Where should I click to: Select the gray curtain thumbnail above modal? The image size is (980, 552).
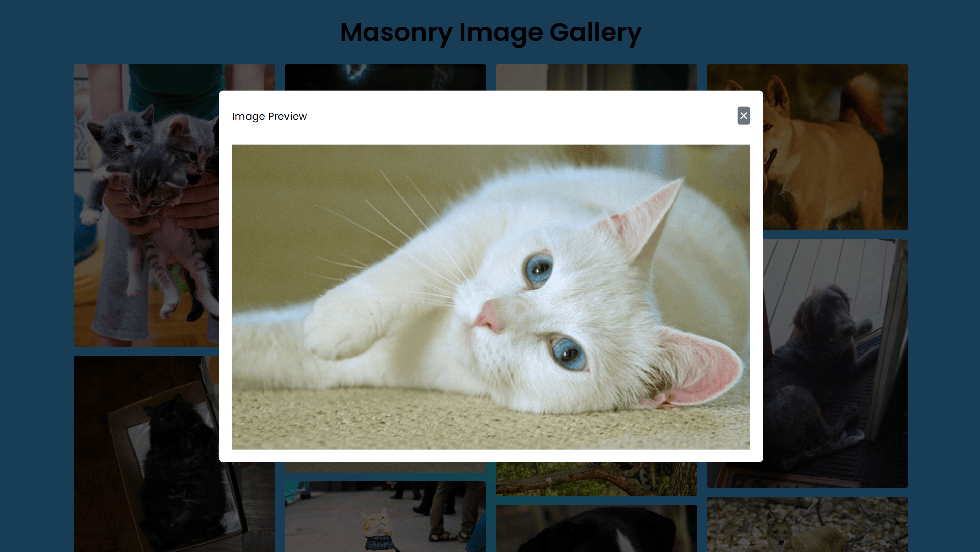coord(596,77)
